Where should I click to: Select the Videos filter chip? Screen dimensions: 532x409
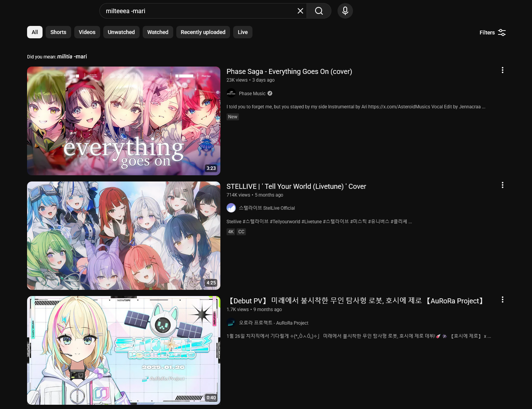point(87,32)
